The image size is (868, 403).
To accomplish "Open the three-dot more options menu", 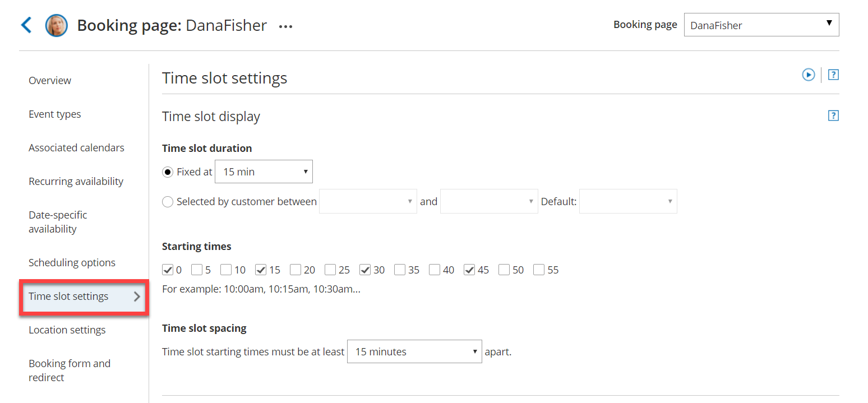I will tap(286, 26).
